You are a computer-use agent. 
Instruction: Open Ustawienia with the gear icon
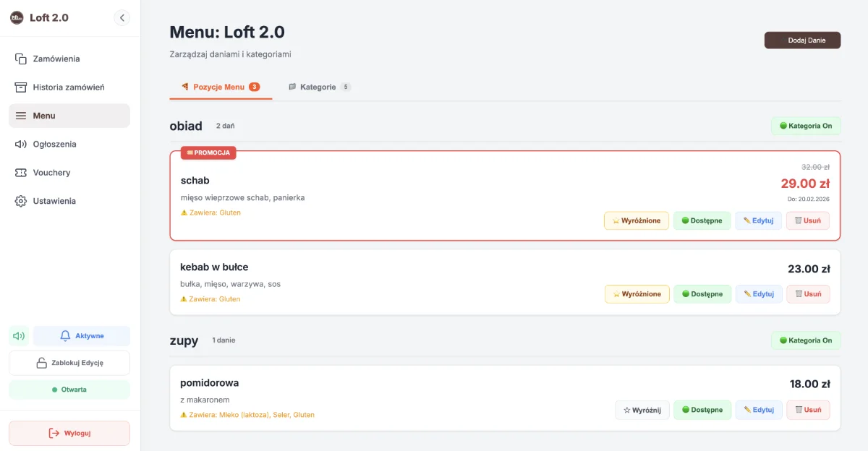point(19,201)
